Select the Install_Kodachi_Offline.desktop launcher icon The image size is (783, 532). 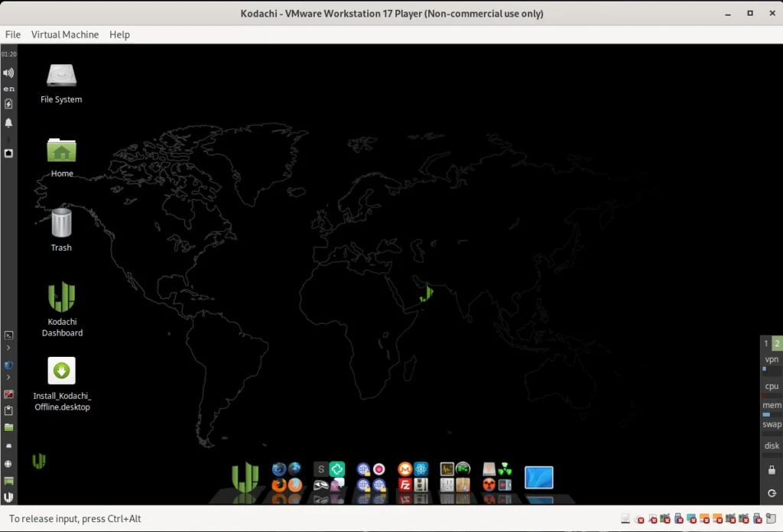click(x=62, y=384)
